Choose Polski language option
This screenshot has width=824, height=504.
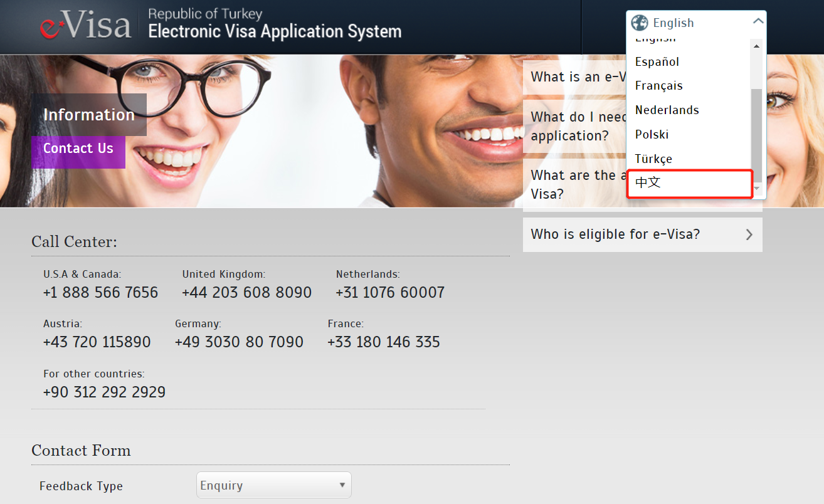(652, 134)
